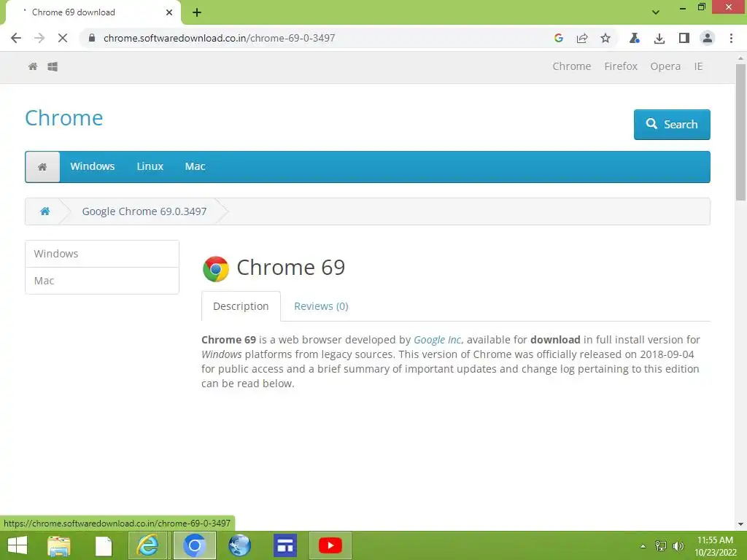The width and height of the screenshot is (747, 560).
Task: Click the large Chrome site title
Action: (64, 118)
